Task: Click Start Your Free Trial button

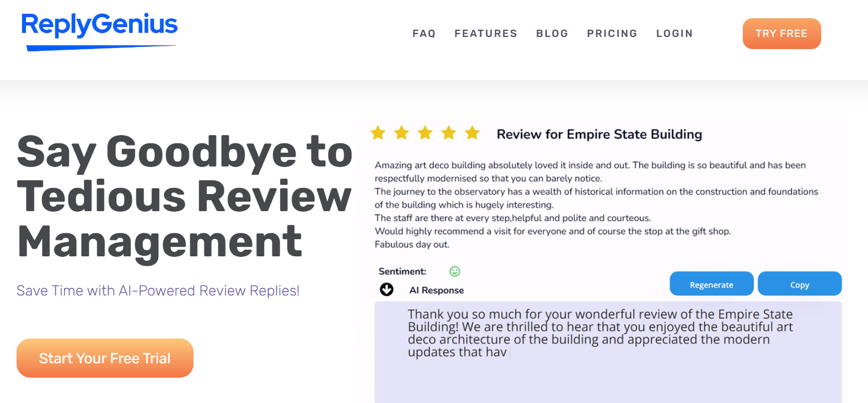Action: click(105, 358)
